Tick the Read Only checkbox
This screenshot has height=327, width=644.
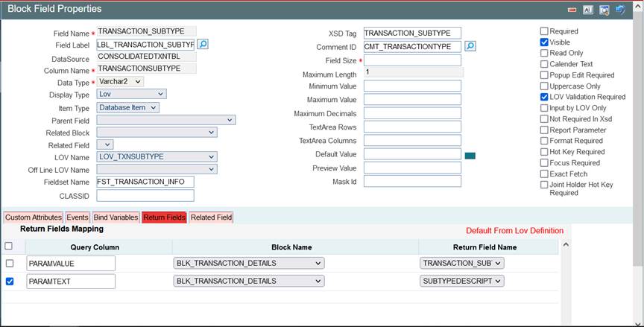[x=544, y=53]
